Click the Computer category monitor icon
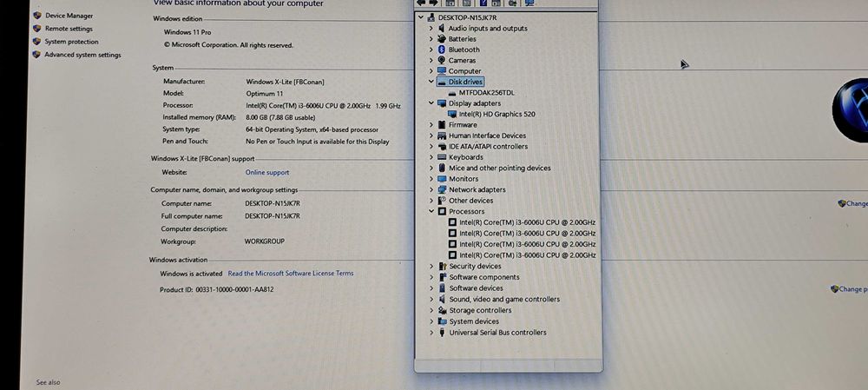868x390 pixels. (441, 71)
